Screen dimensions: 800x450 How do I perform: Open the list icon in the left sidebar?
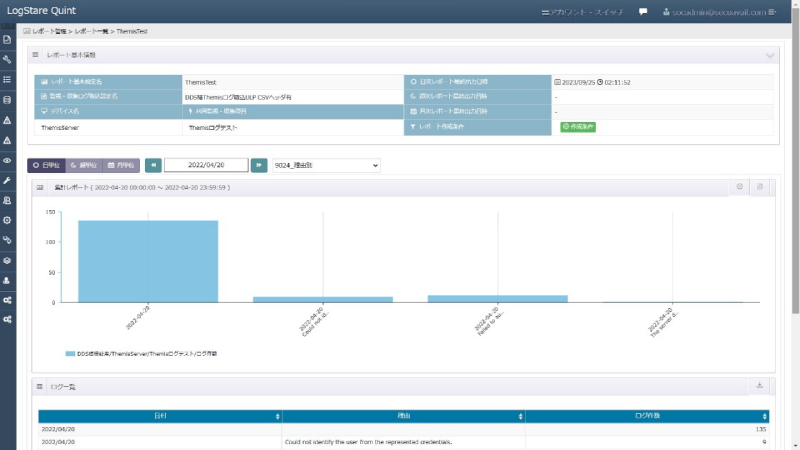point(7,79)
